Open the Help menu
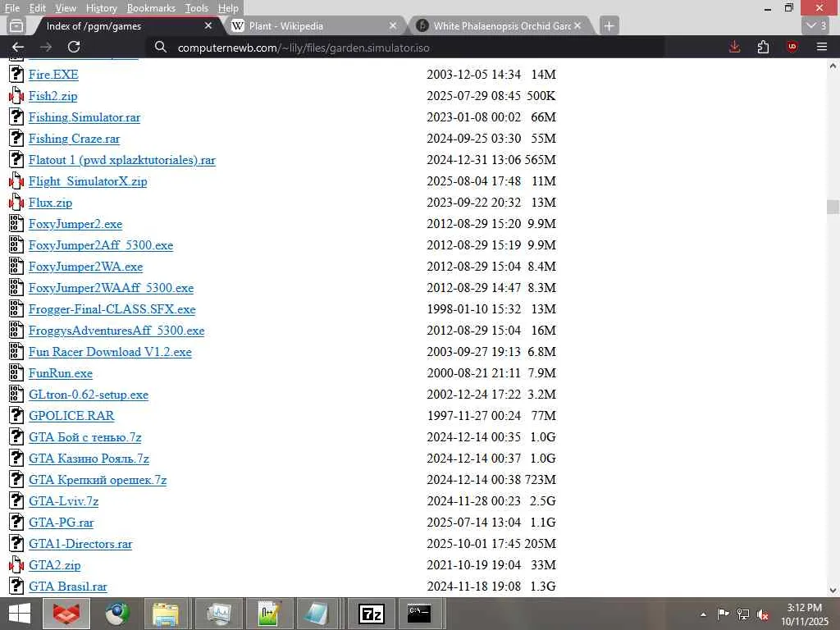Screen dimensions: 840x630 (x=228, y=8)
